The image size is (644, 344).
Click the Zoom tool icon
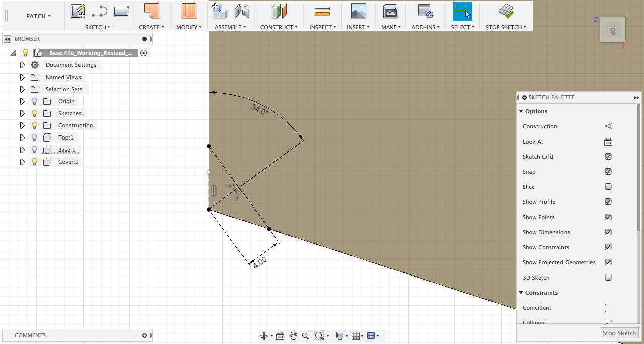coord(306,336)
